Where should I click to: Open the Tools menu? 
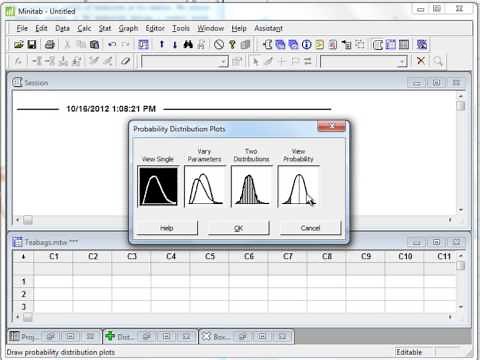181,28
